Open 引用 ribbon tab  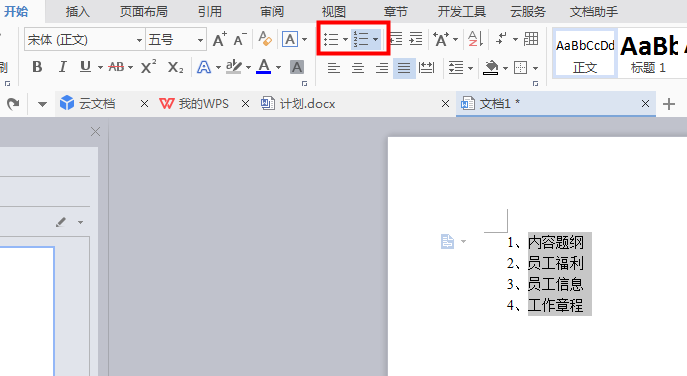tap(209, 12)
